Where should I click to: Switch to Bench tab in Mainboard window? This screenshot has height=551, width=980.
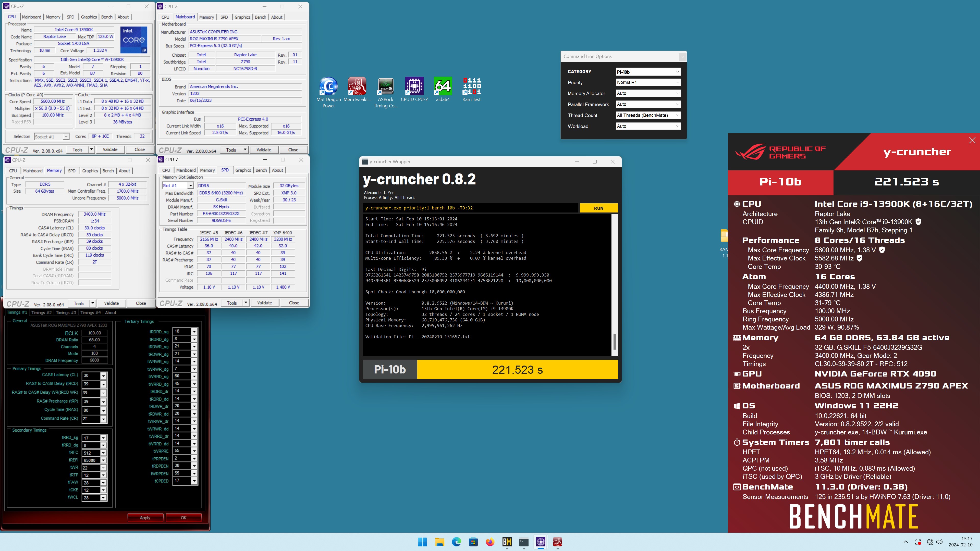pos(261,17)
